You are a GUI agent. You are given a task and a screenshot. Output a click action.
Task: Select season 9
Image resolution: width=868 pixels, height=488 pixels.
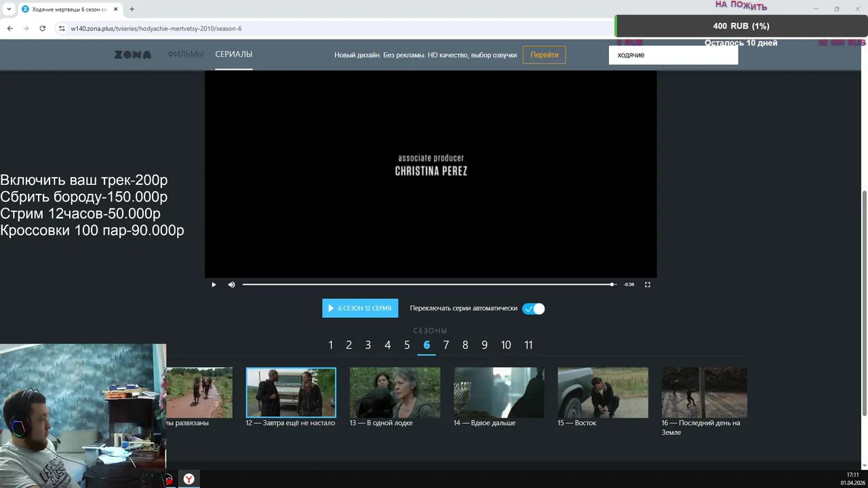(x=484, y=345)
